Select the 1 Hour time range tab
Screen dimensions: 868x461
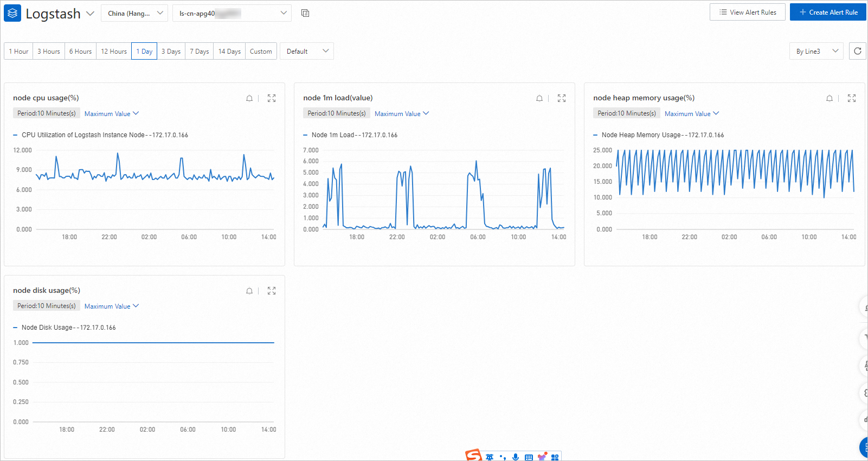tap(18, 51)
